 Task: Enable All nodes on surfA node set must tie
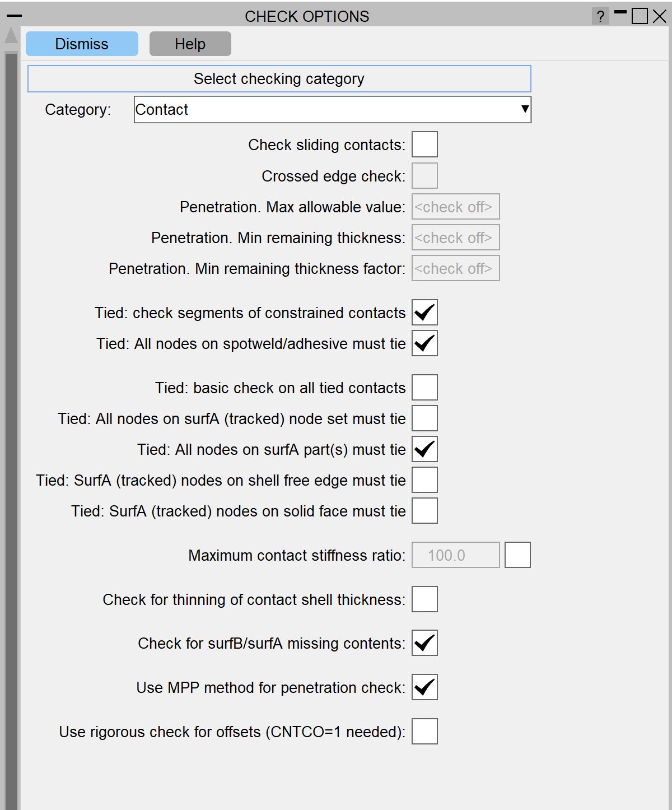[424, 418]
